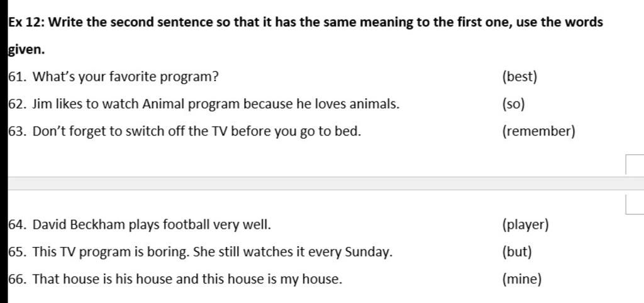Click the page corner mark above the page break
The width and height of the screenshot is (644, 303).
click(635, 164)
